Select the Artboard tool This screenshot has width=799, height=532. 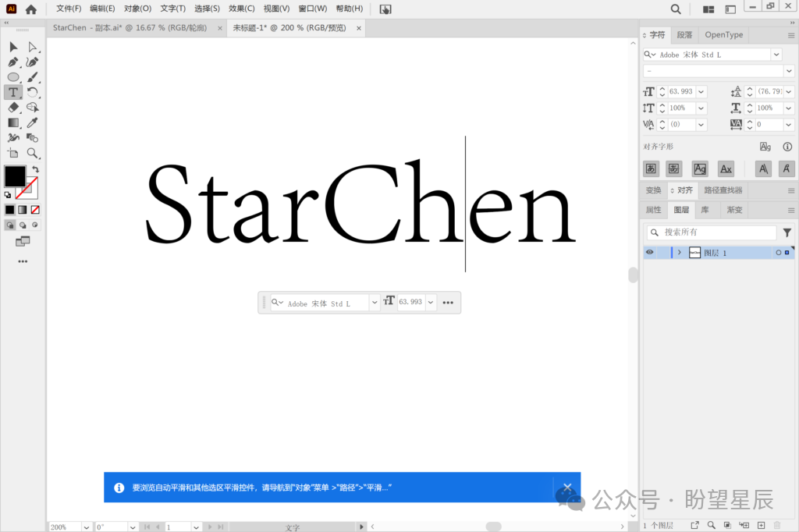13,153
